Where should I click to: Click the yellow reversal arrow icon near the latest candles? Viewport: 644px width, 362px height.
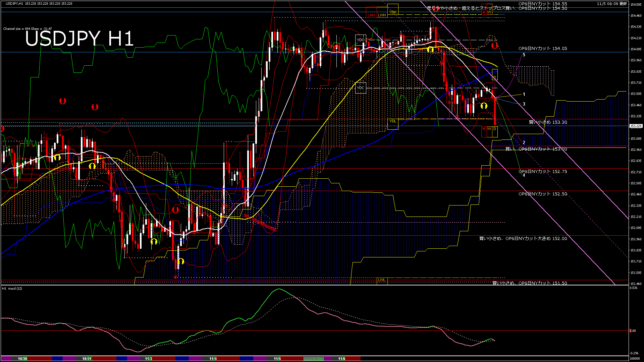(484, 105)
